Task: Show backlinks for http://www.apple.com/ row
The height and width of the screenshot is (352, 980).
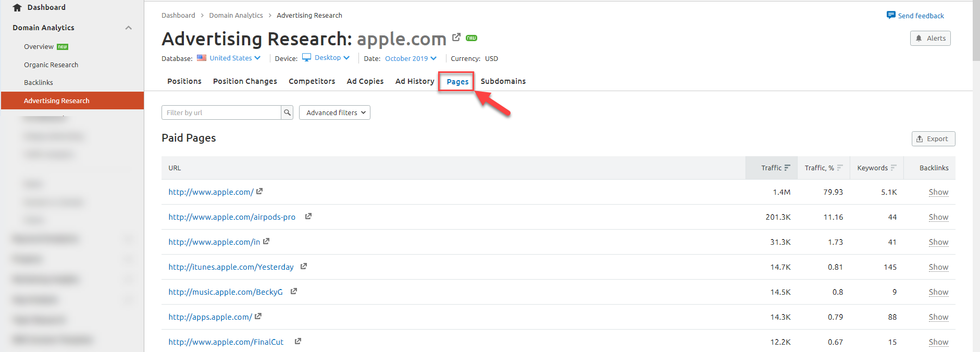Action: (938, 192)
